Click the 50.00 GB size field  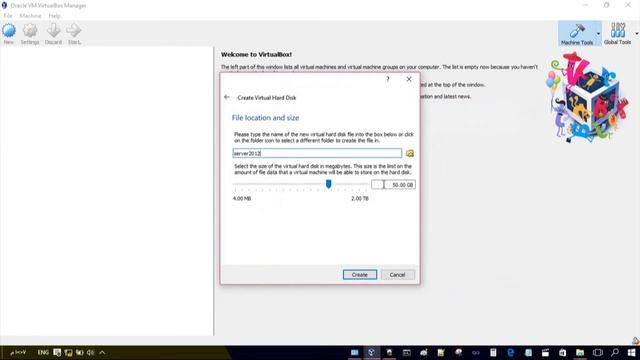click(x=393, y=184)
